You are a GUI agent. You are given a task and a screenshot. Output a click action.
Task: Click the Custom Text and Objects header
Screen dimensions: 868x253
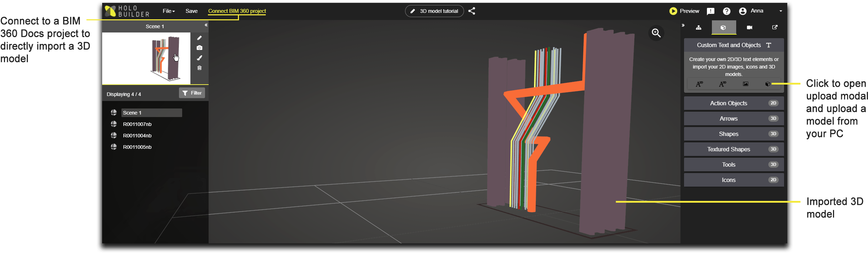point(734,45)
